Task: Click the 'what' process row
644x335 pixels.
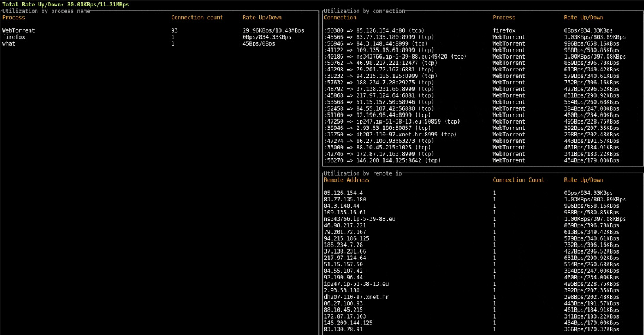Action: click(9, 43)
